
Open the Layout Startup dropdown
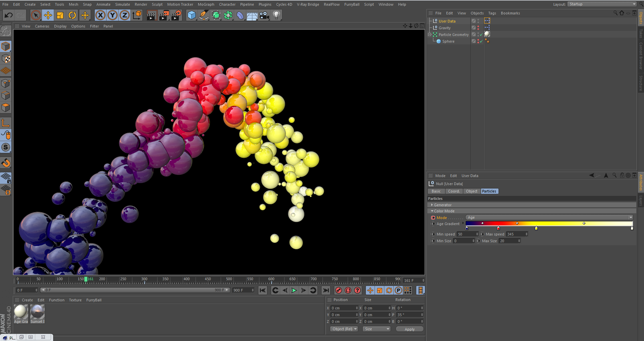coord(602,4)
